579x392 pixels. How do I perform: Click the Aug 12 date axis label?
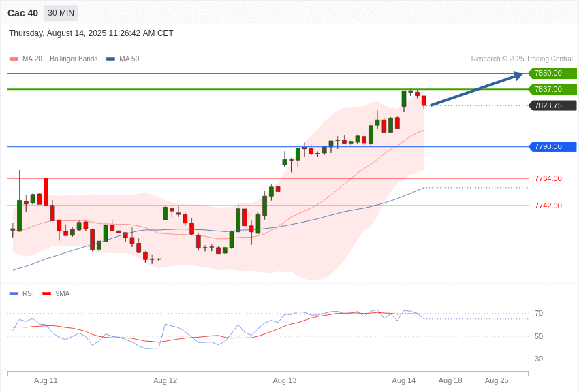pos(165,380)
